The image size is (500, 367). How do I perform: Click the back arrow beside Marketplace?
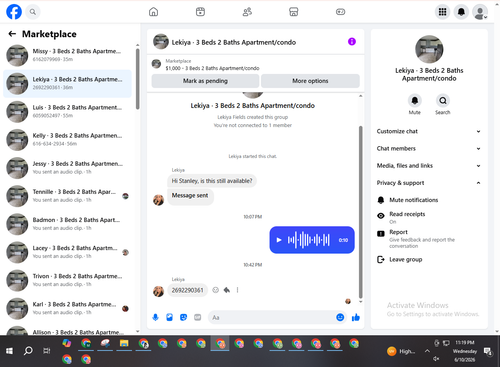[x=12, y=34]
